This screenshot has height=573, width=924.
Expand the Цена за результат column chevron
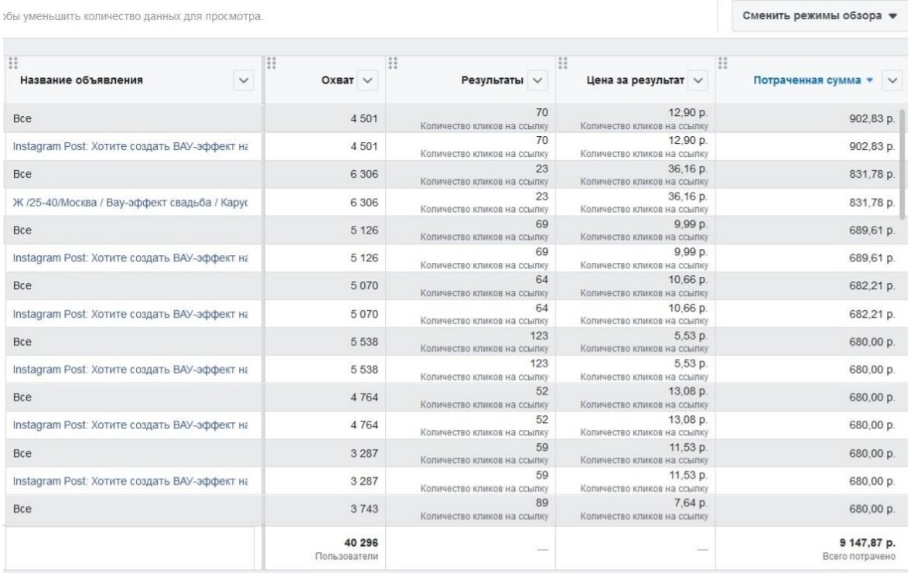pyautogui.click(x=697, y=80)
